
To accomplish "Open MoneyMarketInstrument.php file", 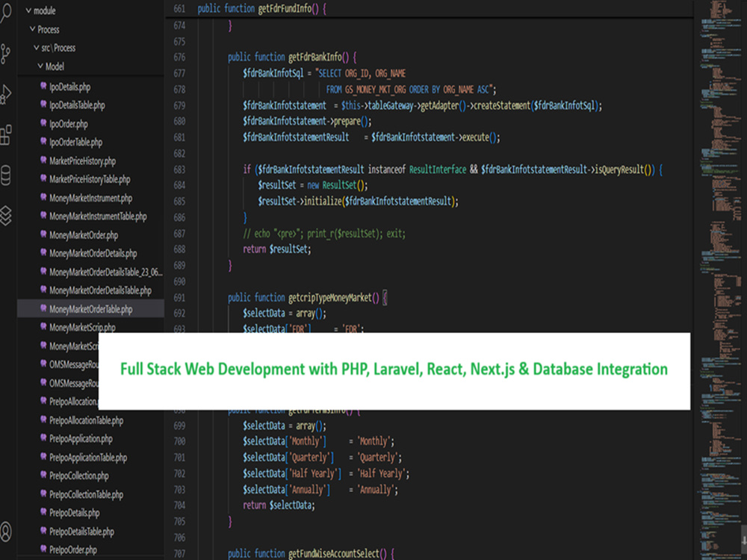I will 90,198.
